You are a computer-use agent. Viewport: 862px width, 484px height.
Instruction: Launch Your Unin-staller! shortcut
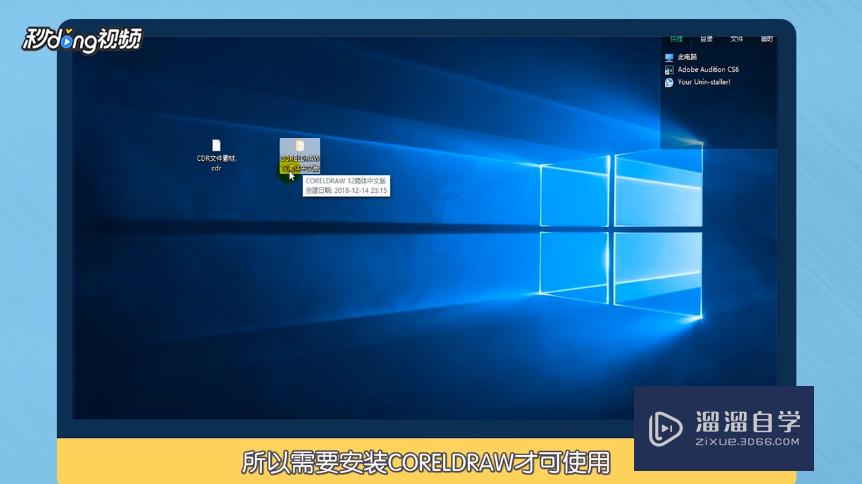tap(697, 82)
